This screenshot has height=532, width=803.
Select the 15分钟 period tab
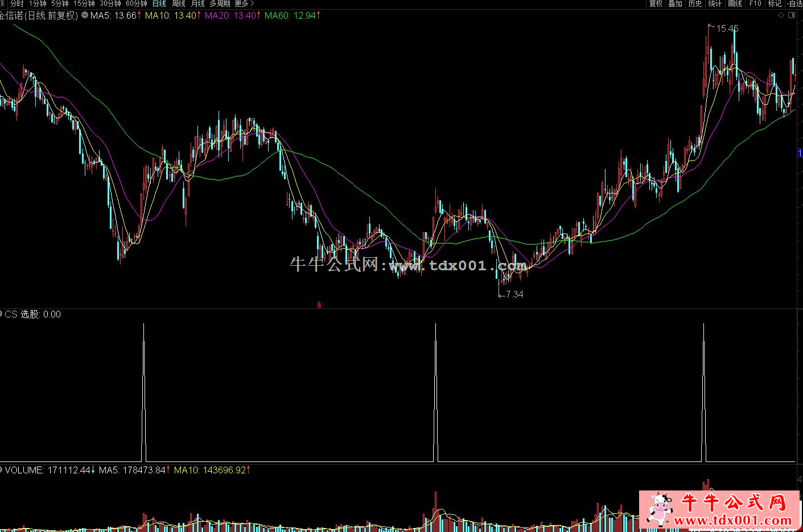click(84, 4)
